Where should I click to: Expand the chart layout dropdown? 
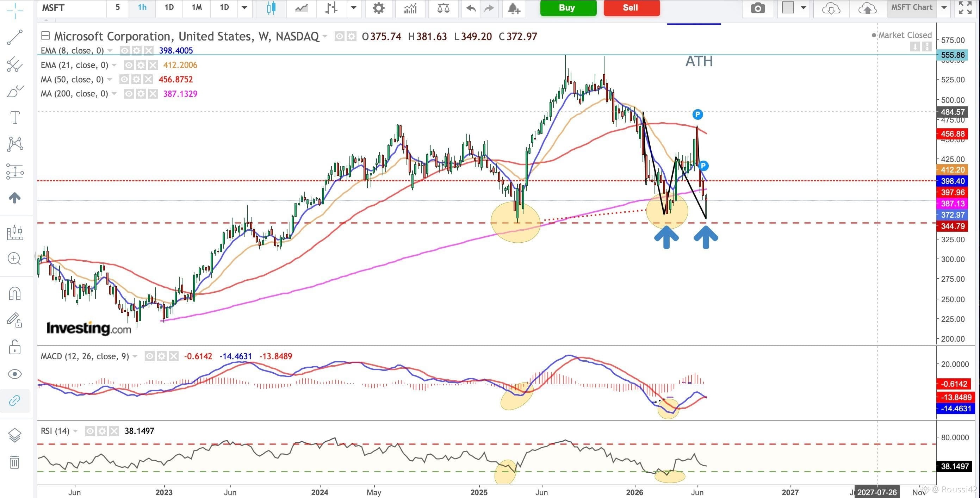pyautogui.click(x=804, y=8)
